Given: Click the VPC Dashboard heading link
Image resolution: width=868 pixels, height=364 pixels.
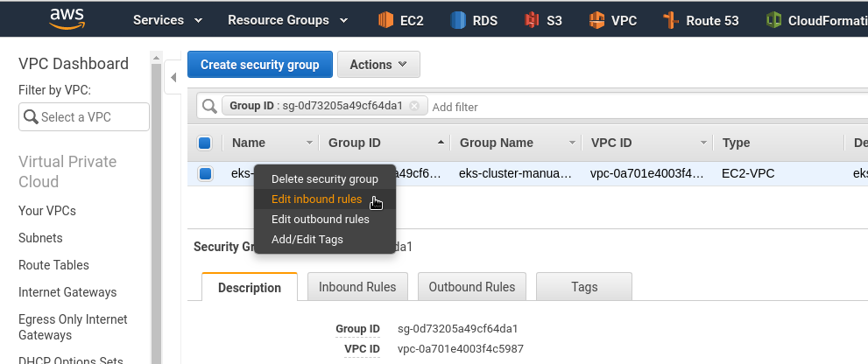Looking at the screenshot, I should click(x=74, y=64).
